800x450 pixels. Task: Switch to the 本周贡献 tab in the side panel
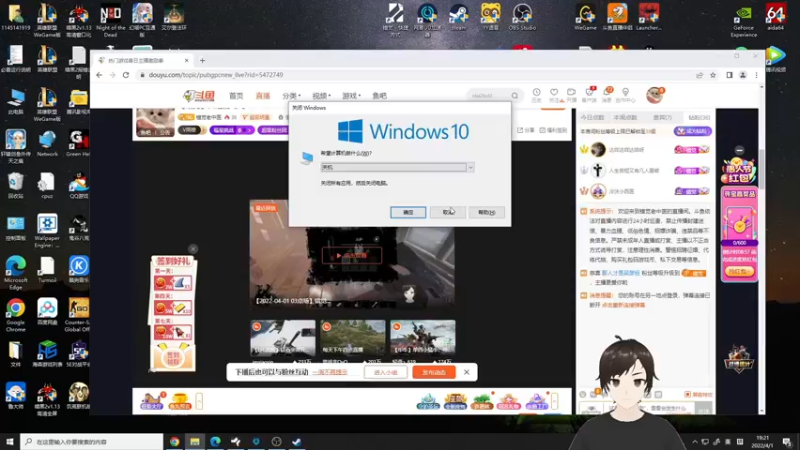pyautogui.click(x=625, y=117)
